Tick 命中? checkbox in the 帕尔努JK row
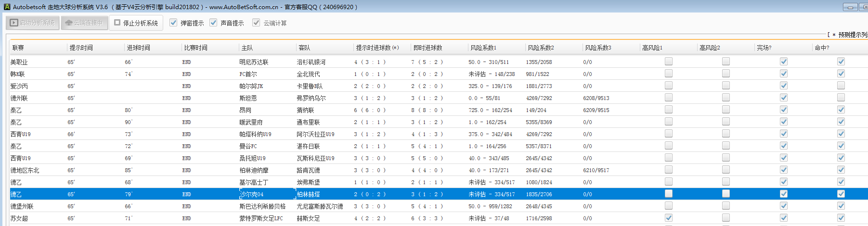Viewport: 868px width, 226px height. click(841, 86)
